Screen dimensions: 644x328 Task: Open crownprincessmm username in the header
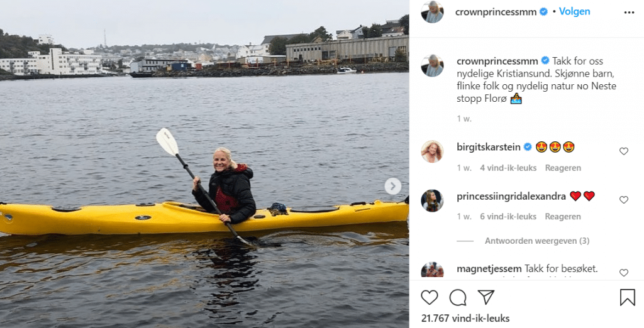click(x=496, y=13)
